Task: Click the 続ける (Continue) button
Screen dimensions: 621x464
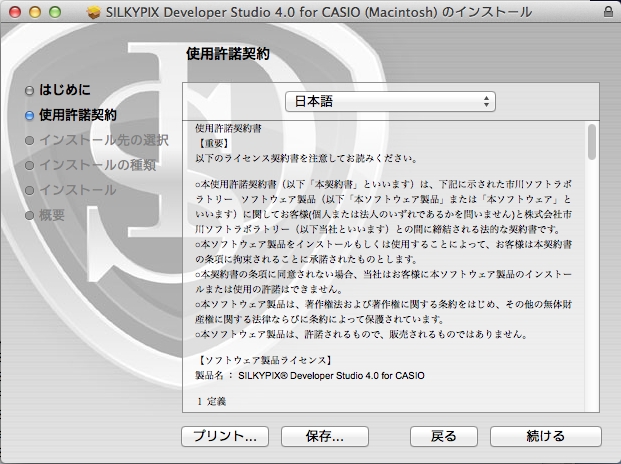Action: tap(546, 436)
